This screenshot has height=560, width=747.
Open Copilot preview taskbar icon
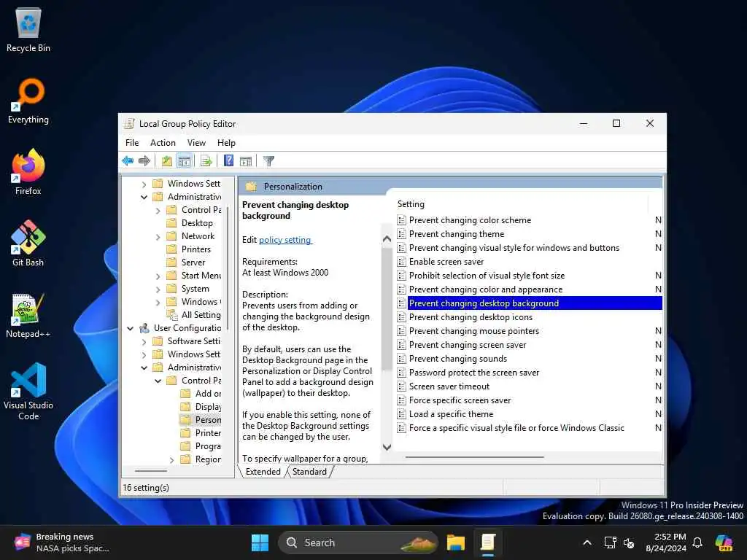(724, 542)
